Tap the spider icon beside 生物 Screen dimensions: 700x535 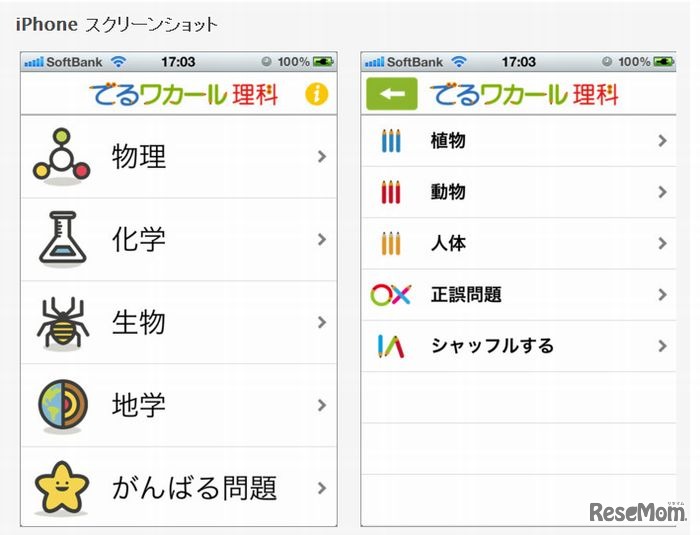(62, 322)
